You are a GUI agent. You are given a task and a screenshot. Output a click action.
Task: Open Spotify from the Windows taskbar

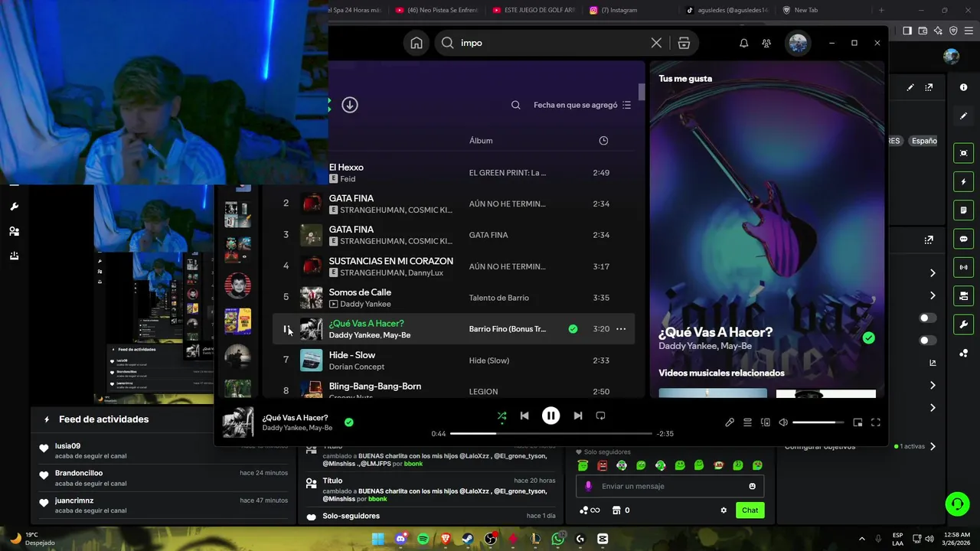pyautogui.click(x=423, y=539)
